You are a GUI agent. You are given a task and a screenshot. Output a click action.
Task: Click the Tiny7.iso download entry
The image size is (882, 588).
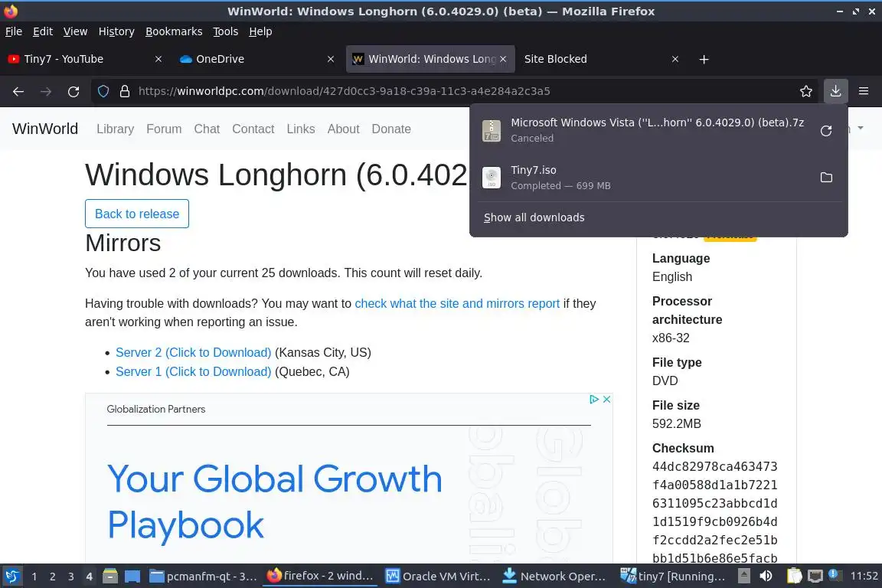point(658,178)
